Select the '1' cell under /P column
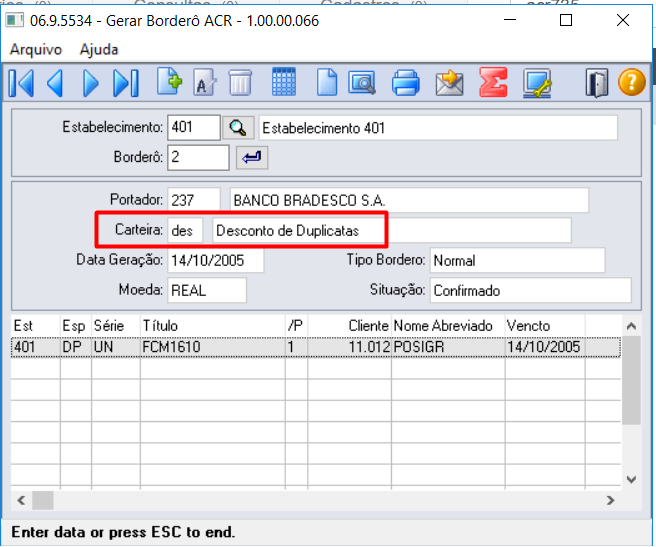The width and height of the screenshot is (656, 547). click(296, 347)
